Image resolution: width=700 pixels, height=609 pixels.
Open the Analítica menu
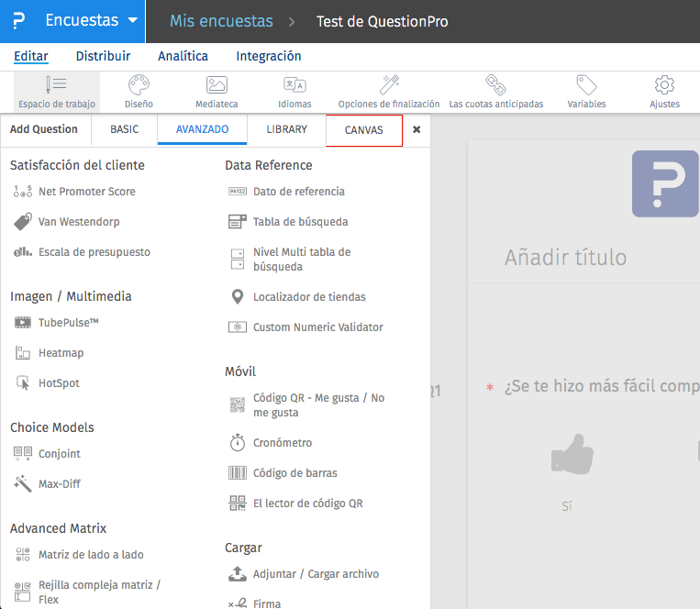click(x=183, y=56)
